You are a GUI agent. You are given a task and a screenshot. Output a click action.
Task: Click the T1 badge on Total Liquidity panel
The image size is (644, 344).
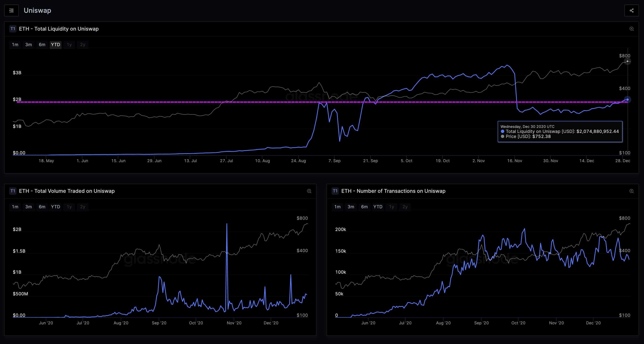tap(13, 29)
